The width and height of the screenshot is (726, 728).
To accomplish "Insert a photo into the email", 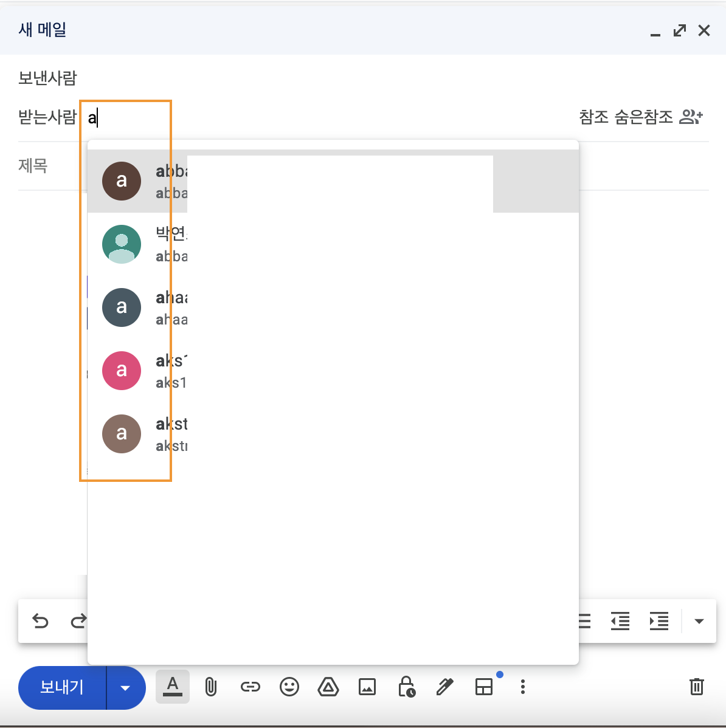I will pyautogui.click(x=367, y=687).
